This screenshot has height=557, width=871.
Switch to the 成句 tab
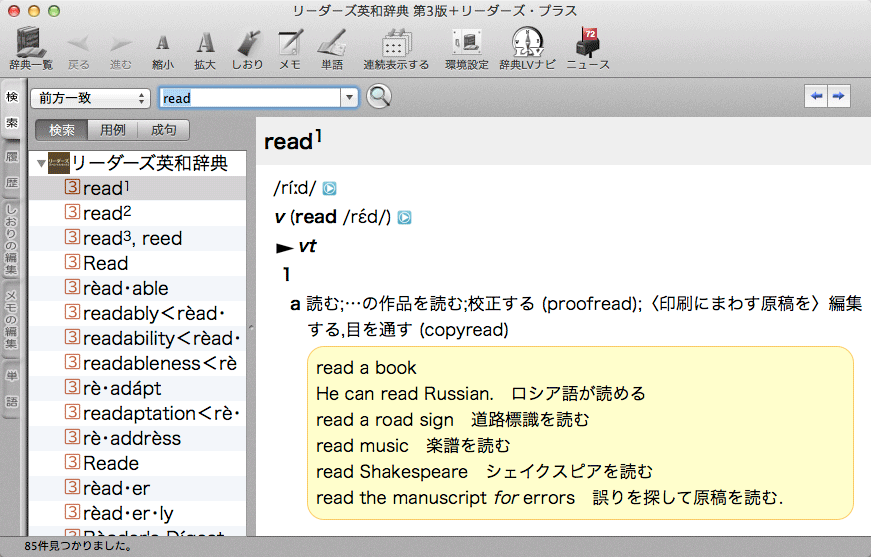(163, 130)
